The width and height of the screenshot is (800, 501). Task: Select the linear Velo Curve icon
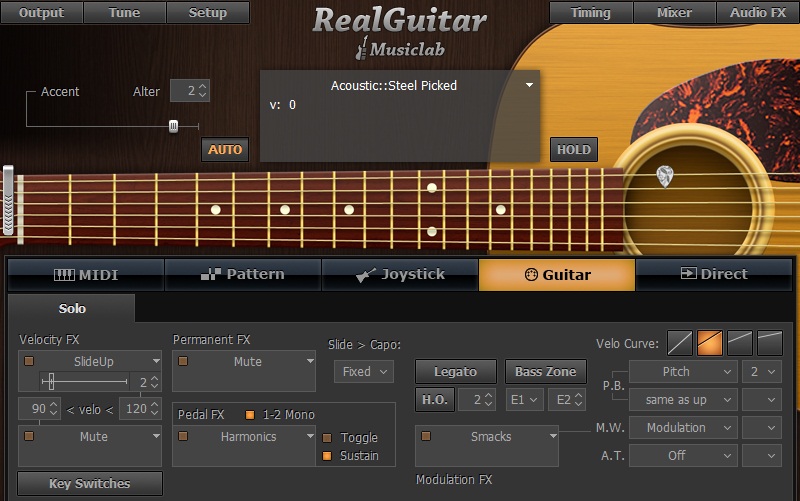click(680, 343)
